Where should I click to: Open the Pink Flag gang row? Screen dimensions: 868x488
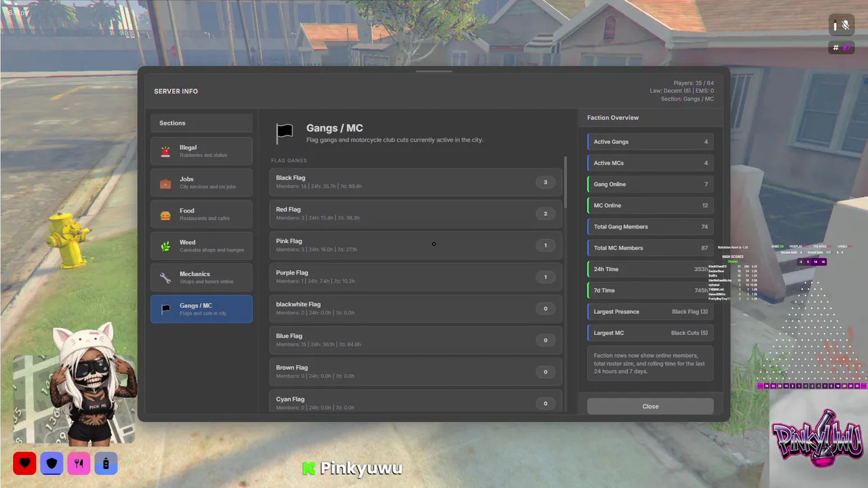(416, 245)
